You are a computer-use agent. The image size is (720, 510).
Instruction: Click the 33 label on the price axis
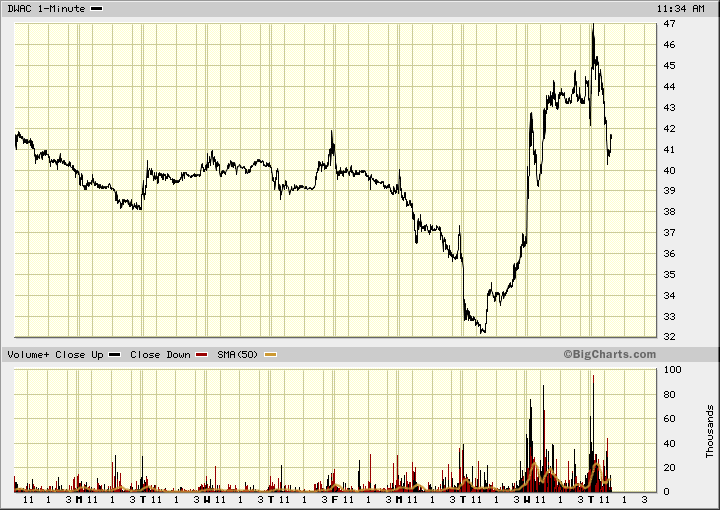669,317
